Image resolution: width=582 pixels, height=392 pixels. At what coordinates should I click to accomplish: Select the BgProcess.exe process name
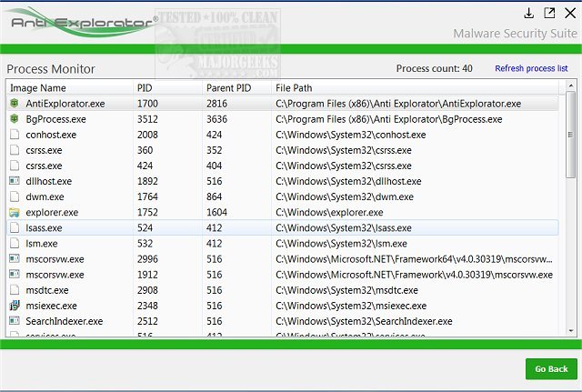[55, 119]
